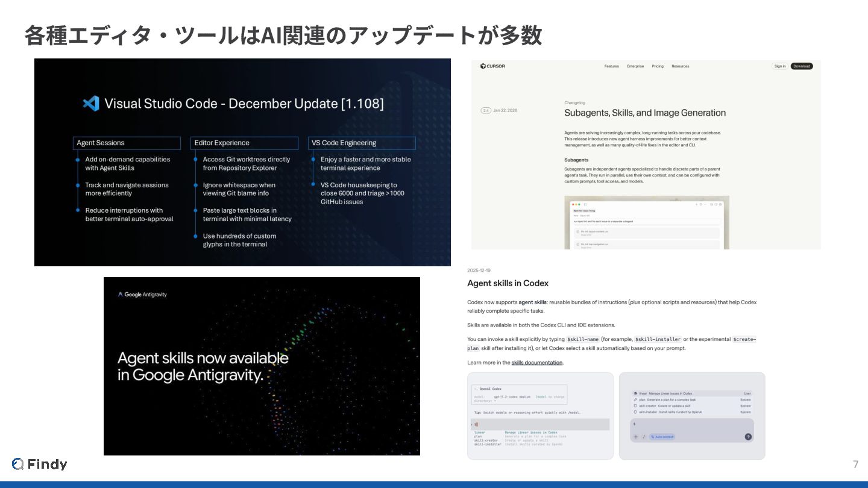Select the Editor Experience column header
Screen dimensions: 868x488
point(244,143)
